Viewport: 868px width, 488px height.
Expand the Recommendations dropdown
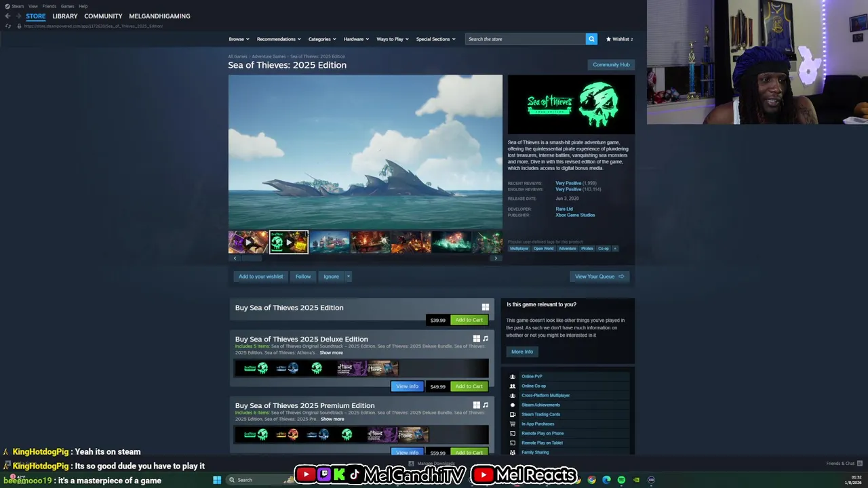(x=279, y=39)
